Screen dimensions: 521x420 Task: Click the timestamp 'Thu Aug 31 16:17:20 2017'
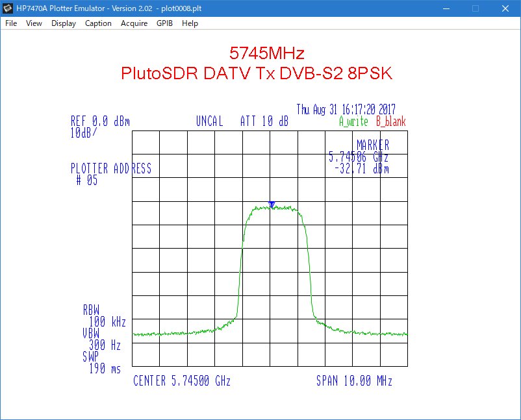pyautogui.click(x=346, y=109)
